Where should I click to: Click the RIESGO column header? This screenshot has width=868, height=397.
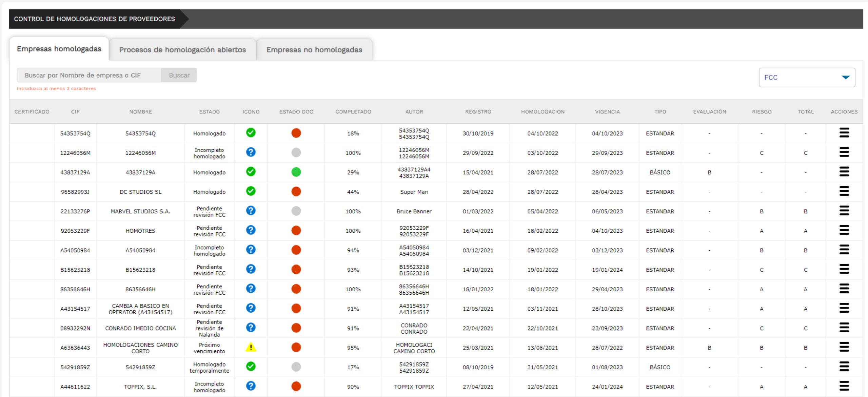(761, 112)
